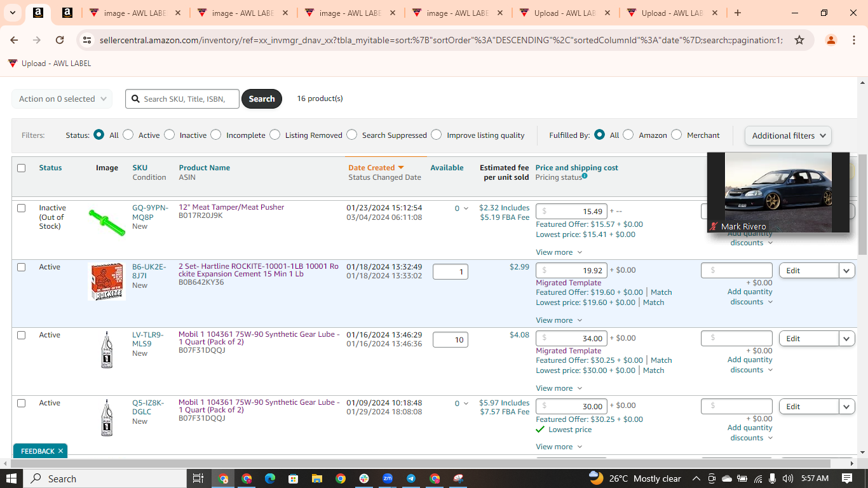This screenshot has width=868, height=488.
Task: Click the muted mic icon beside Mark Rivero
Action: [x=714, y=226]
